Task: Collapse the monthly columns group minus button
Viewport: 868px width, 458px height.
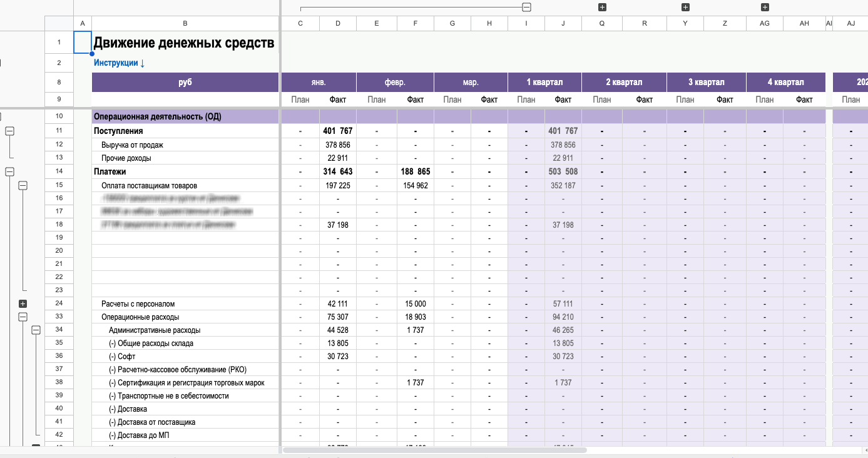Action: (x=527, y=8)
